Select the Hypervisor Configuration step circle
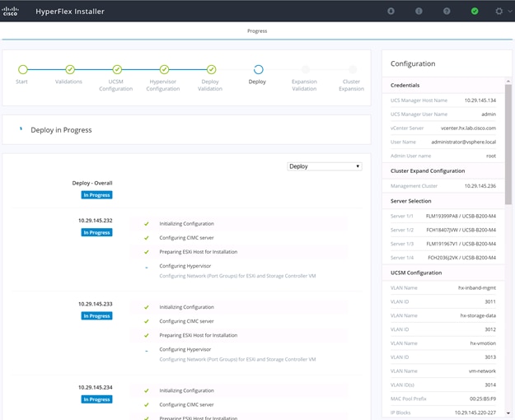This screenshot has height=420, width=515. [x=164, y=70]
